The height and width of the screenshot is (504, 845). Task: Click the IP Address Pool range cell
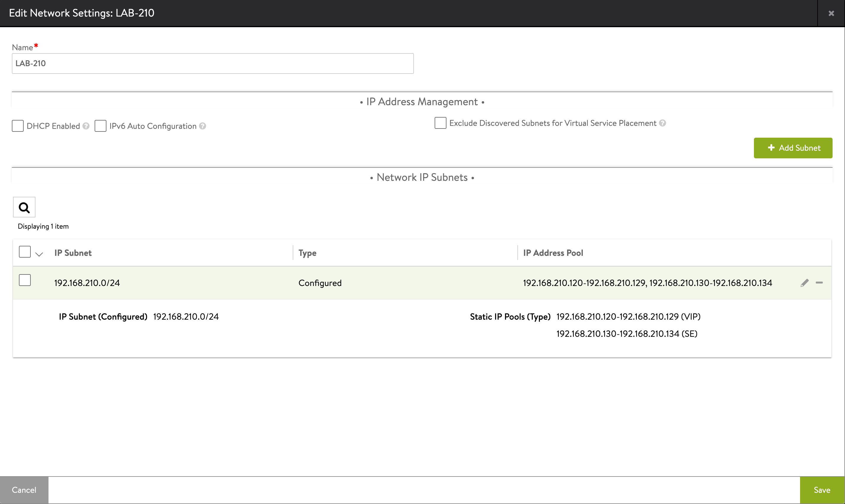[647, 283]
